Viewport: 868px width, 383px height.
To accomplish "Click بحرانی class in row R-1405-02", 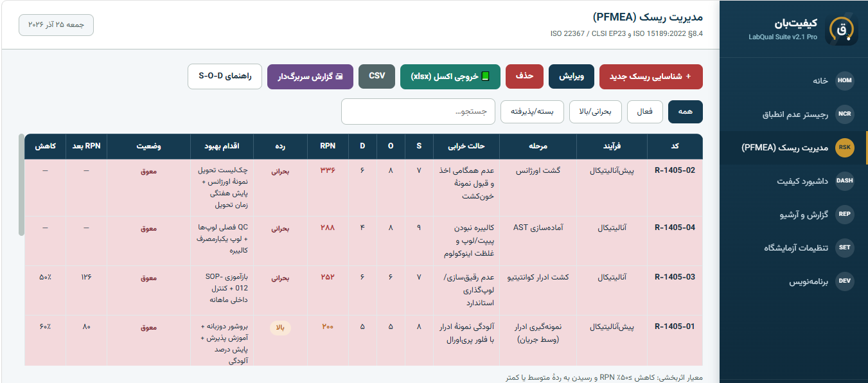I will pos(280,172).
